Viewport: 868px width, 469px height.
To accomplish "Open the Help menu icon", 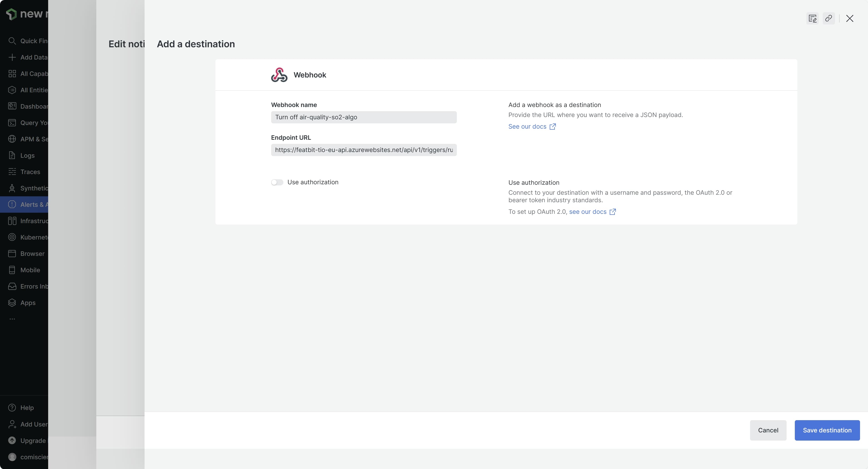I will tap(12, 408).
